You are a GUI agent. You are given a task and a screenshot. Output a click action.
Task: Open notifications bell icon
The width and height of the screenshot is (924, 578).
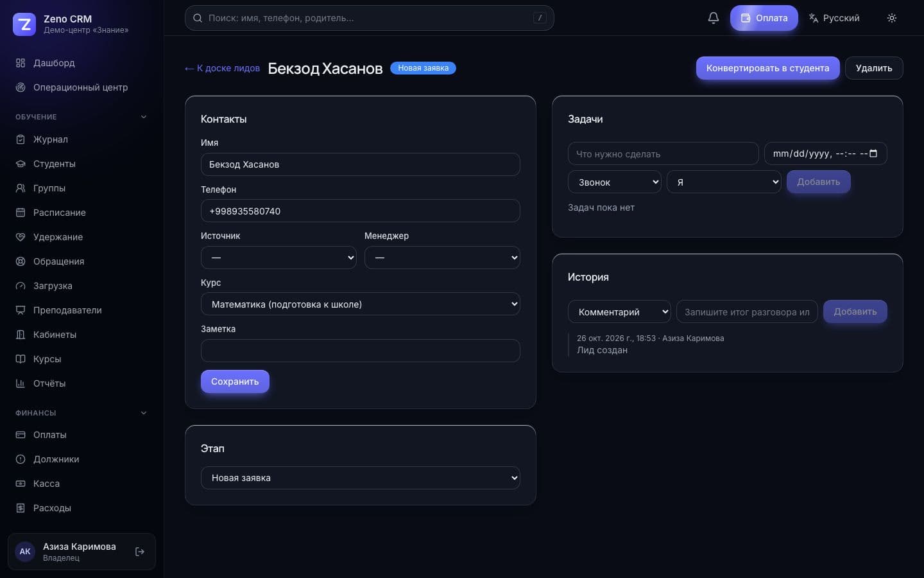713,18
